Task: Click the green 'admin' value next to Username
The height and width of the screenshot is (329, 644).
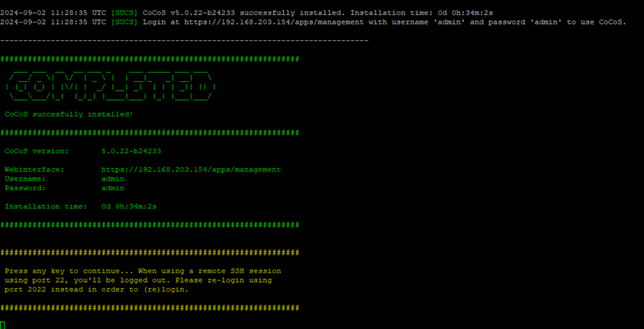Action: tap(112, 179)
